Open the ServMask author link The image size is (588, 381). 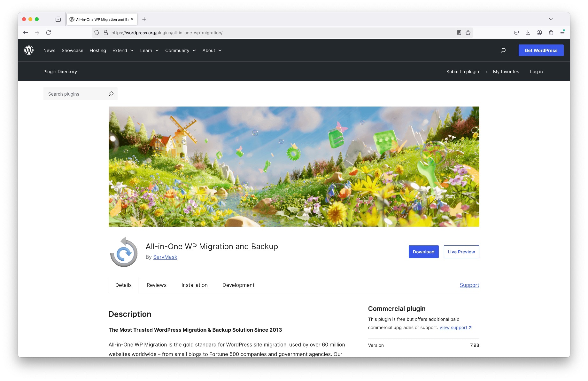165,257
